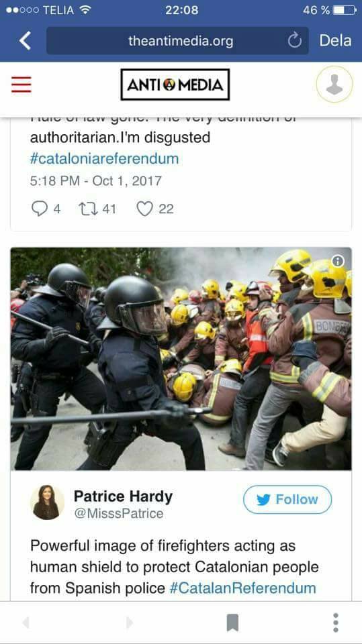Tap Dela to share the page

[x=335, y=41]
